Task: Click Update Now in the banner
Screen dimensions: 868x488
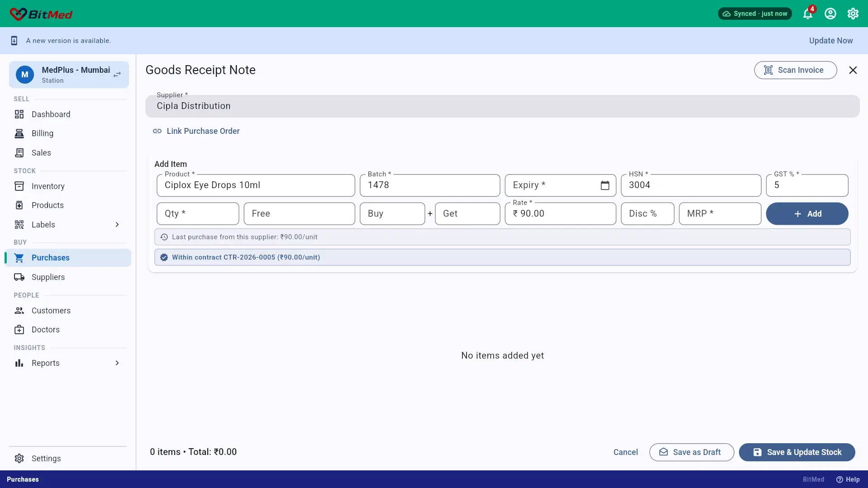Action: pyautogui.click(x=831, y=41)
